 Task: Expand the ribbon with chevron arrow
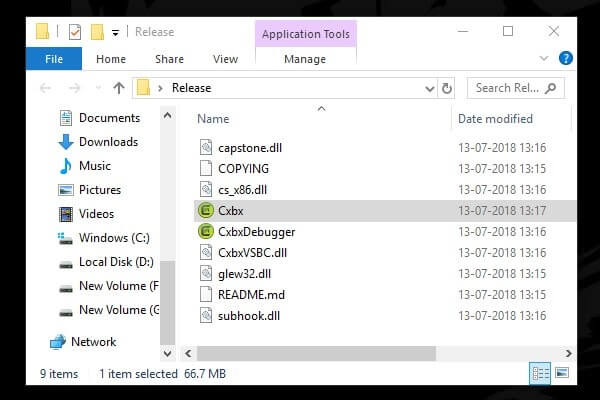pos(544,59)
